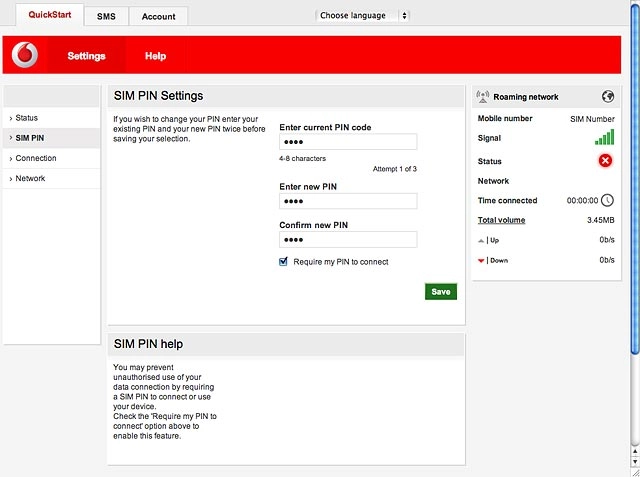Click the 4-8 characters hint text
This screenshot has height=477, width=640.
coord(302,158)
